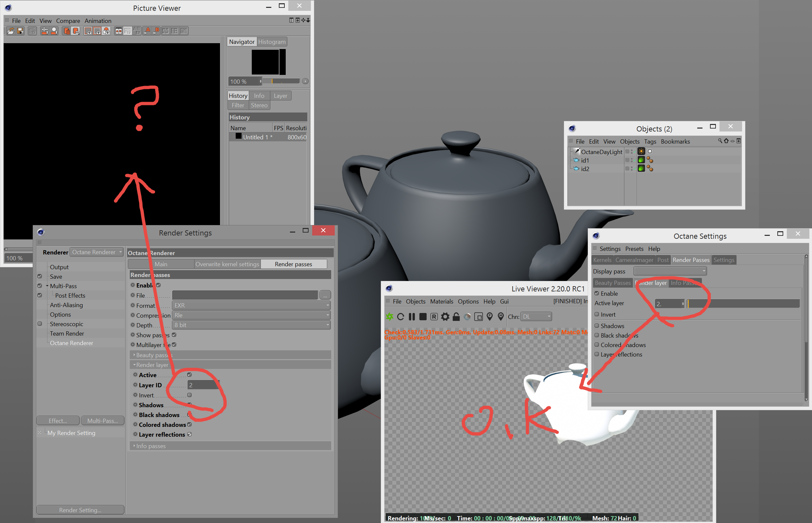Select the material picker pin icon
812x523 pixels.
tap(500, 317)
